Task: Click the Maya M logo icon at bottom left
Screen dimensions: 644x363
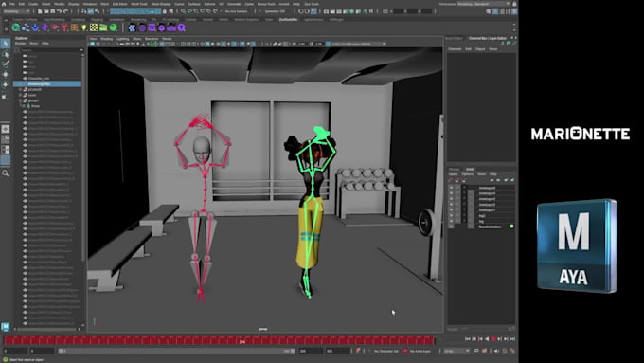Action: point(6,327)
